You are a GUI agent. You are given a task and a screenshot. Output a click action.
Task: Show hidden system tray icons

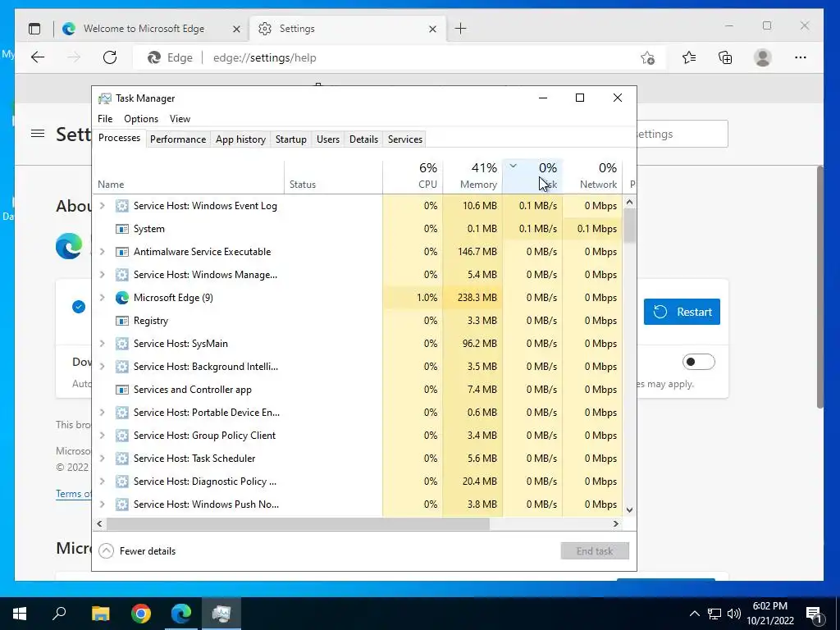694,614
